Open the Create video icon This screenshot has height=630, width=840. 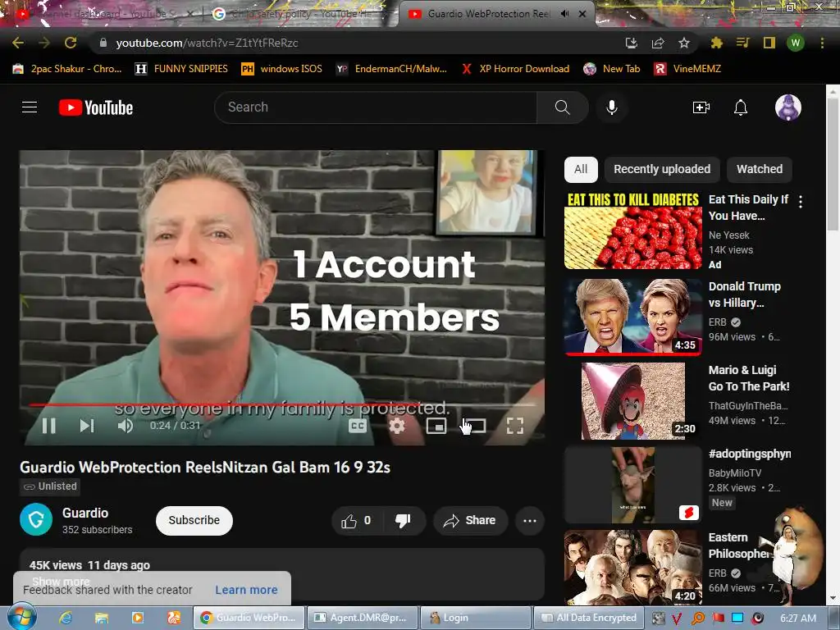click(701, 107)
